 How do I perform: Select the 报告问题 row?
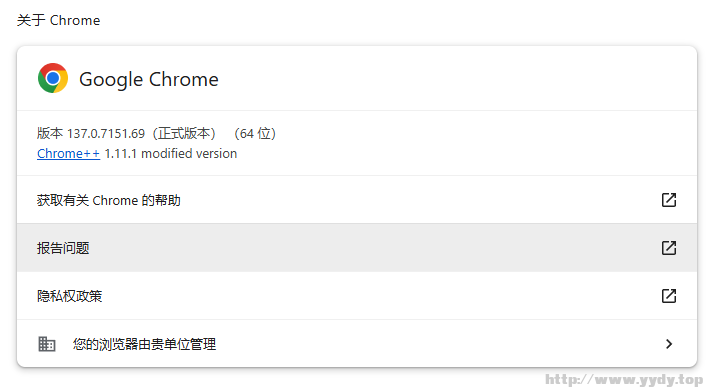pos(357,248)
